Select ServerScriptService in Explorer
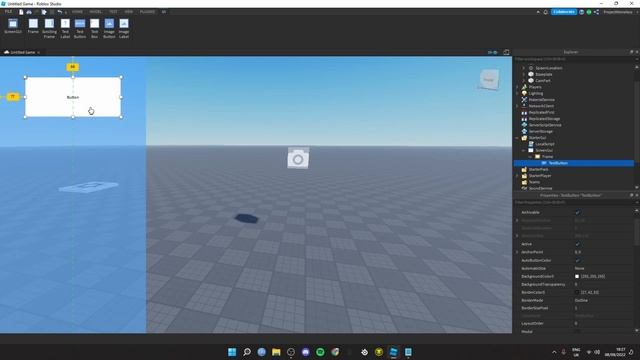 pyautogui.click(x=545, y=125)
